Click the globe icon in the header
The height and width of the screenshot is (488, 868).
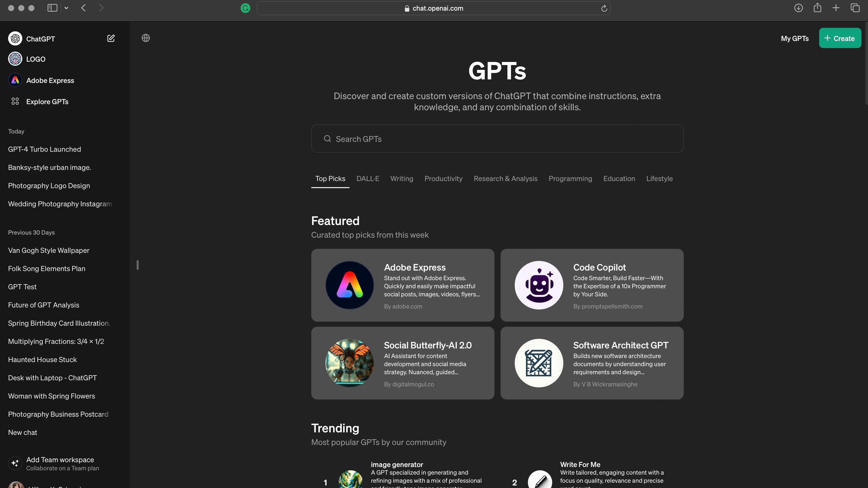tap(146, 38)
